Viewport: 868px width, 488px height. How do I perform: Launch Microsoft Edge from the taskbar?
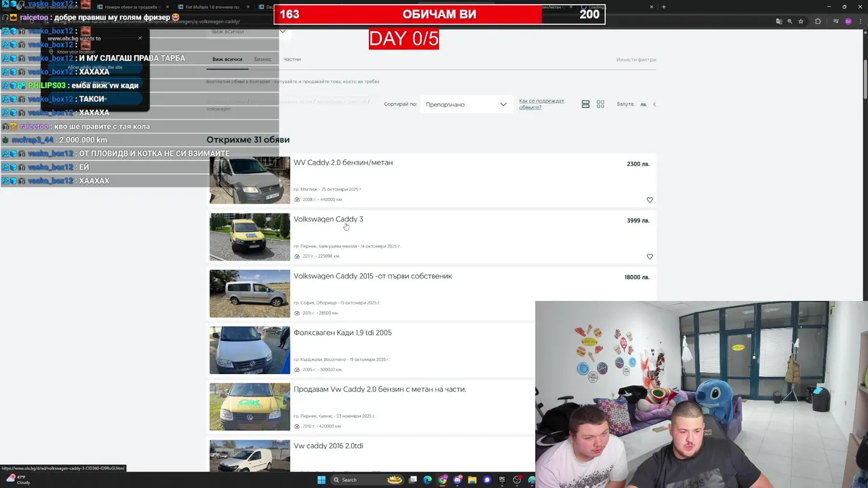(x=427, y=480)
